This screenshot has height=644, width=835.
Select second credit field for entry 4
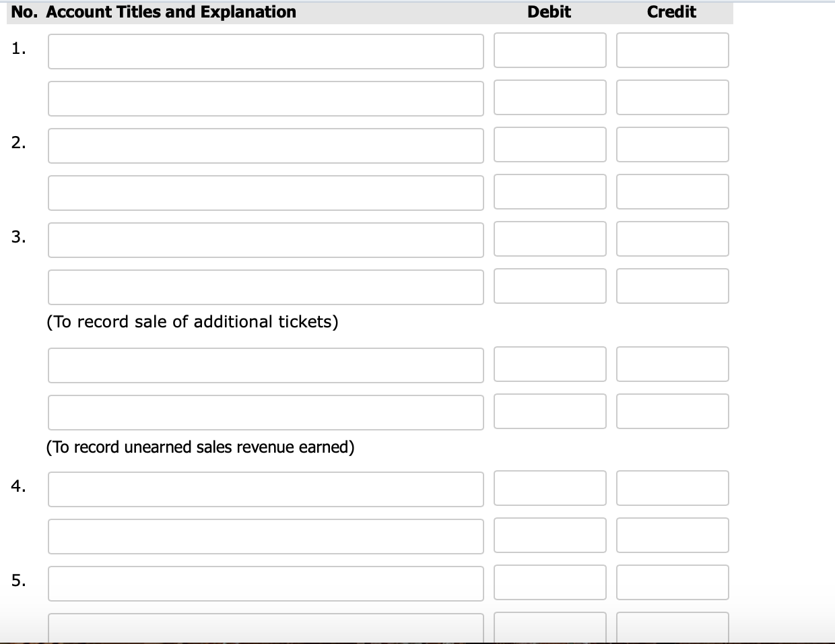(x=673, y=536)
